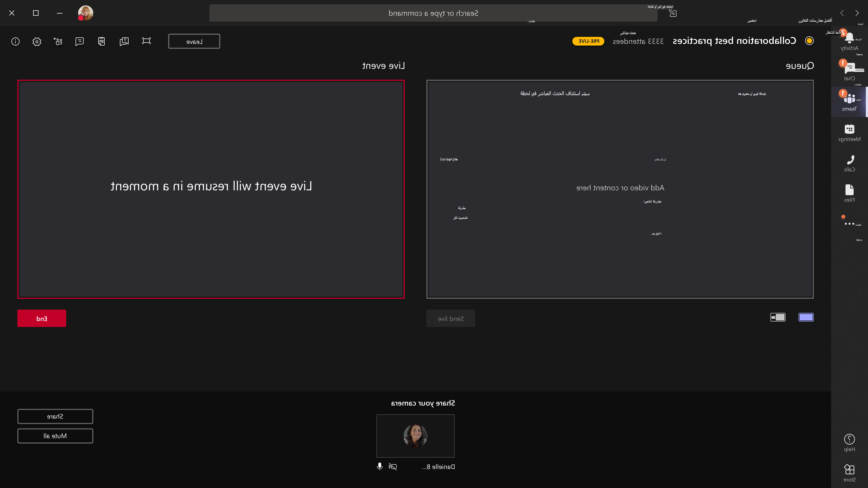Maximize the Teams window
Image resolution: width=868 pixels, height=488 pixels.
point(36,13)
